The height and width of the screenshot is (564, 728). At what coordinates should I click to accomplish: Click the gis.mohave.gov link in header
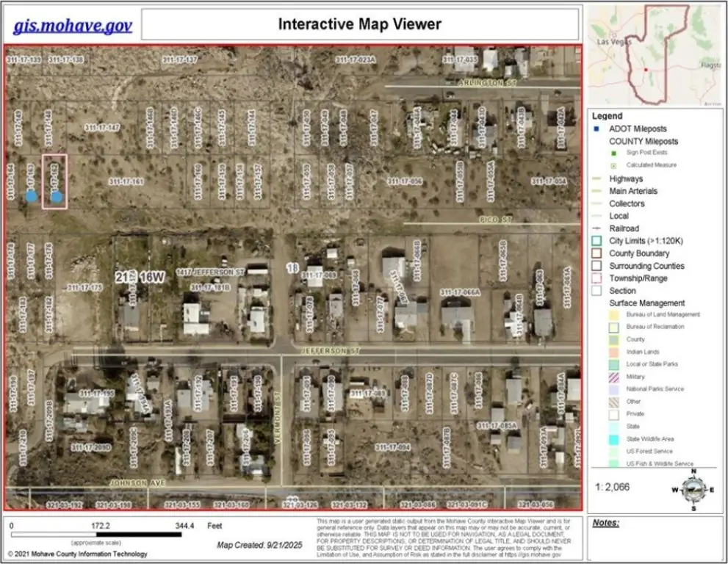(73, 26)
